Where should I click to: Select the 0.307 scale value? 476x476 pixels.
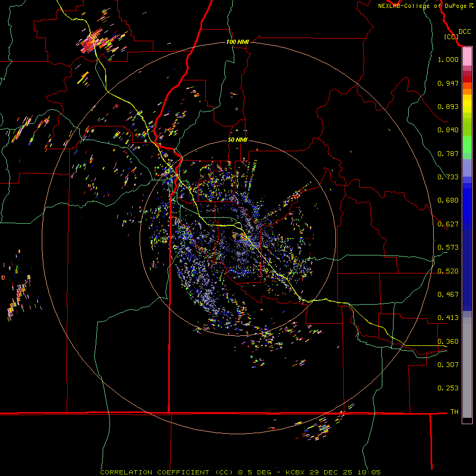pyautogui.click(x=448, y=365)
